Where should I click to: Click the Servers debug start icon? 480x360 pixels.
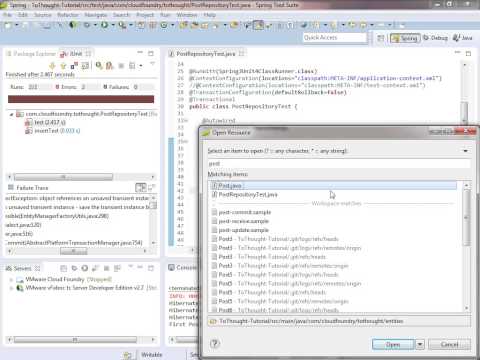[74, 268]
